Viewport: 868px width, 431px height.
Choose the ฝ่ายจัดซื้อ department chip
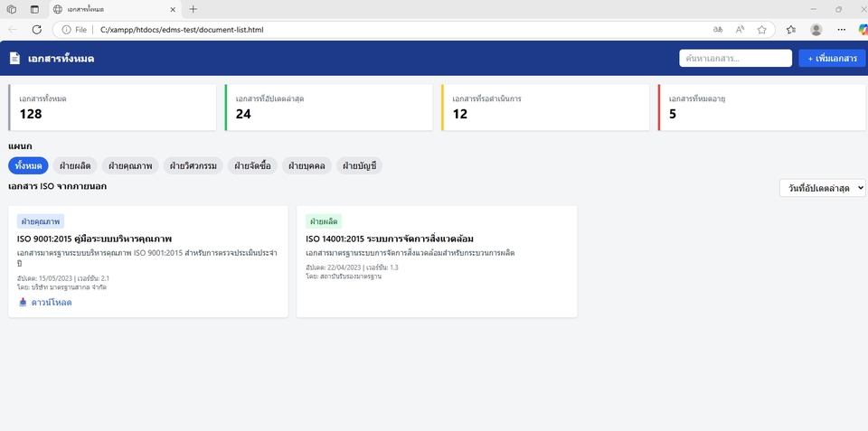251,165
